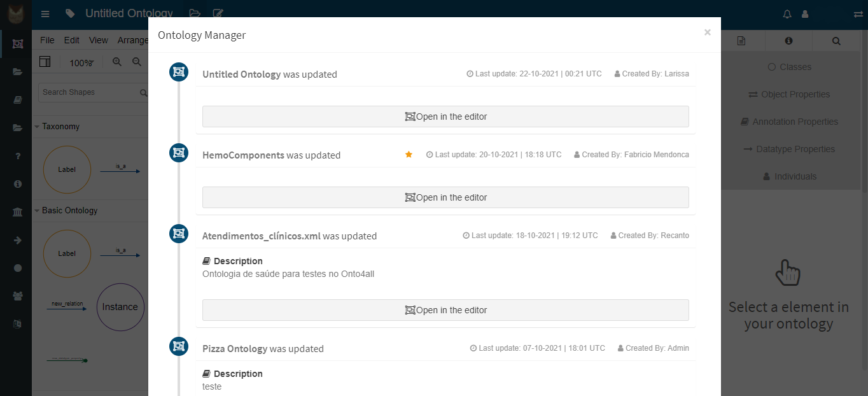Click the question mark help icon in sidebar
Screen dimensions: 868x396
click(18, 156)
